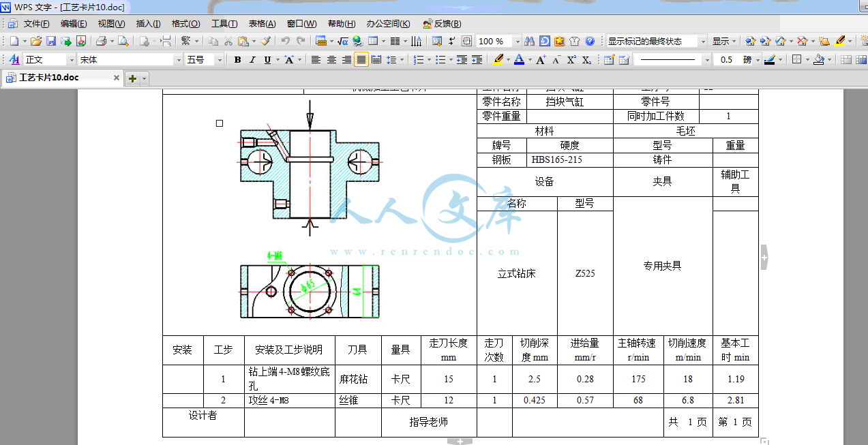868x445 pixels.
Task: Open the 帮助(H) menu
Action: (342, 23)
